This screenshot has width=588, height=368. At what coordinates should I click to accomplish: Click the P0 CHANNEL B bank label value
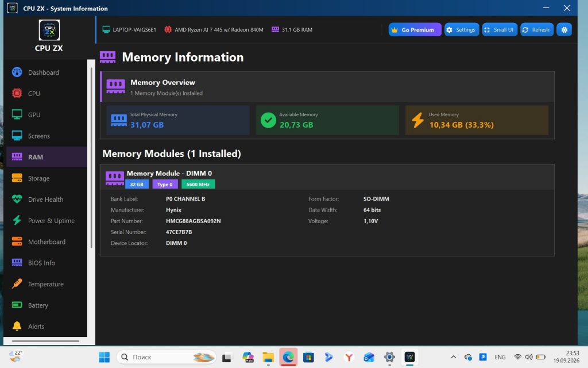point(185,199)
